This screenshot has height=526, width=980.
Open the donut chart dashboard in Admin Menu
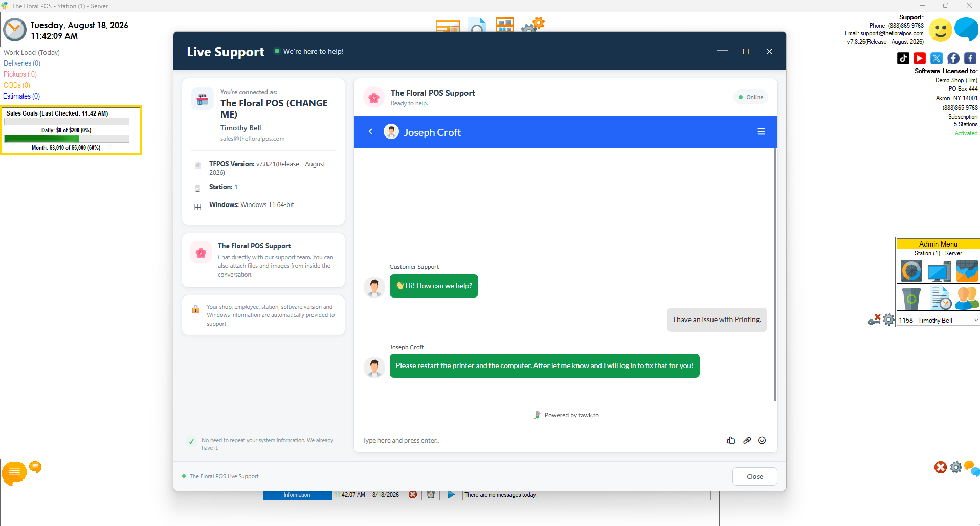pos(911,270)
